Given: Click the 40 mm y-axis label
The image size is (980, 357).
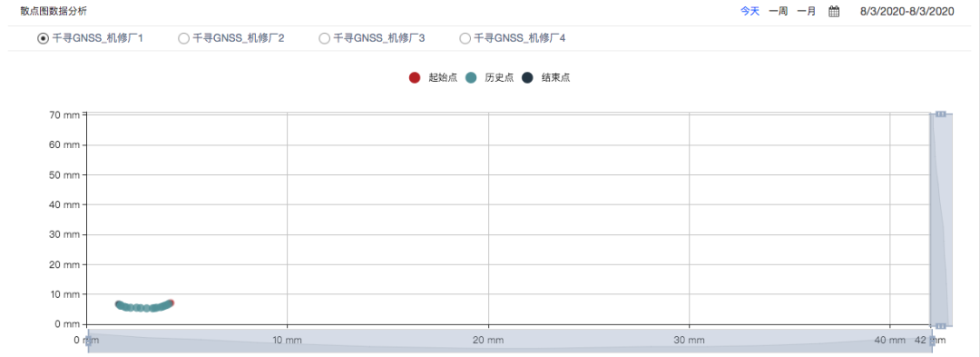Looking at the screenshot, I should (x=64, y=204).
